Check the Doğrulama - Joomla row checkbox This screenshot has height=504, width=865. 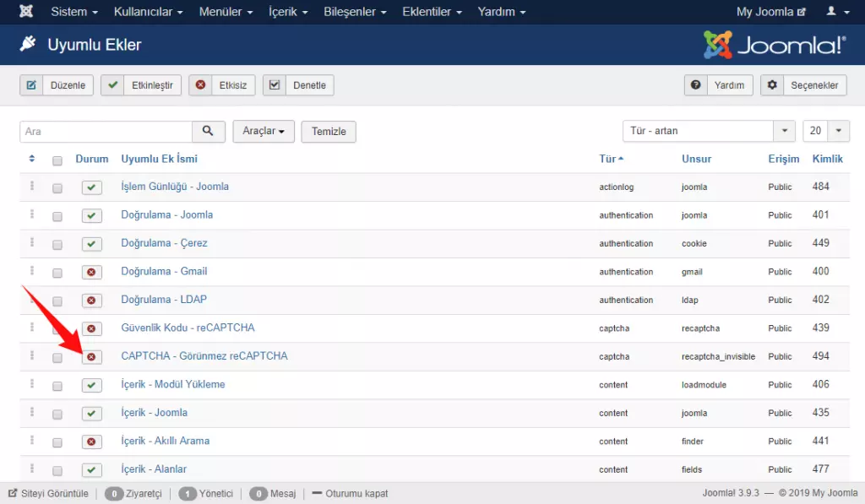coord(57,216)
